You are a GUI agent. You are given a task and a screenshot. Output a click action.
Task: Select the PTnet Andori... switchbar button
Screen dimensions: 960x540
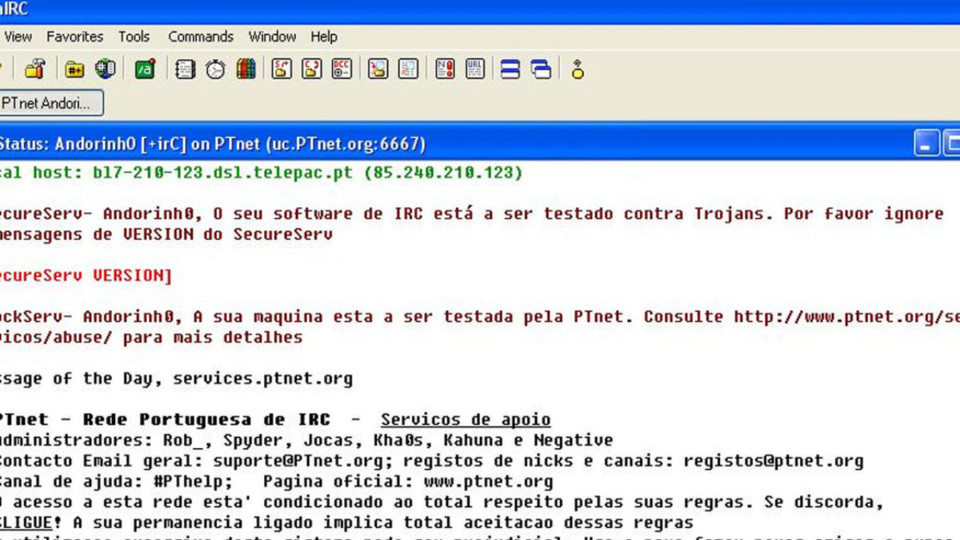point(48,103)
